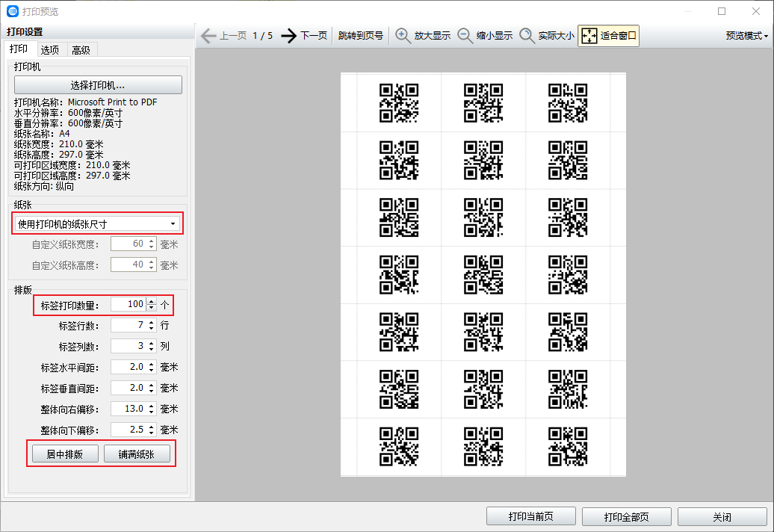Screen dimensions: 774x532
Task: Click the 适合窗口 toolbar label
Action: [x=619, y=36]
